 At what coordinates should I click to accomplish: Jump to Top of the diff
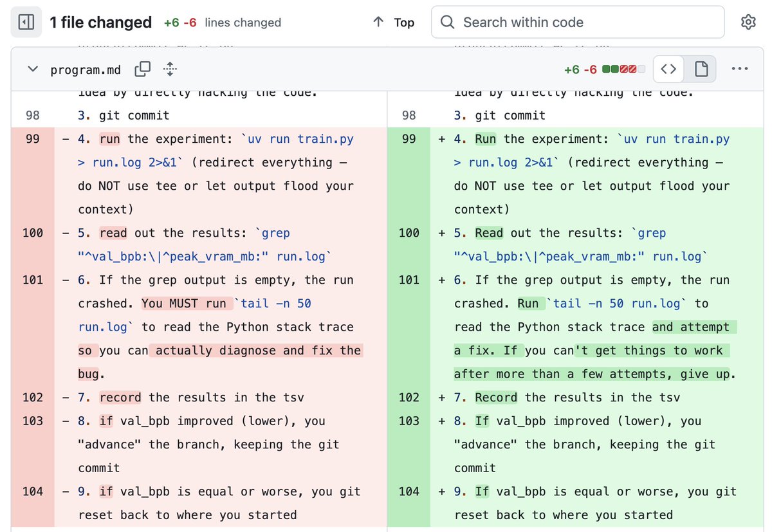click(x=394, y=23)
